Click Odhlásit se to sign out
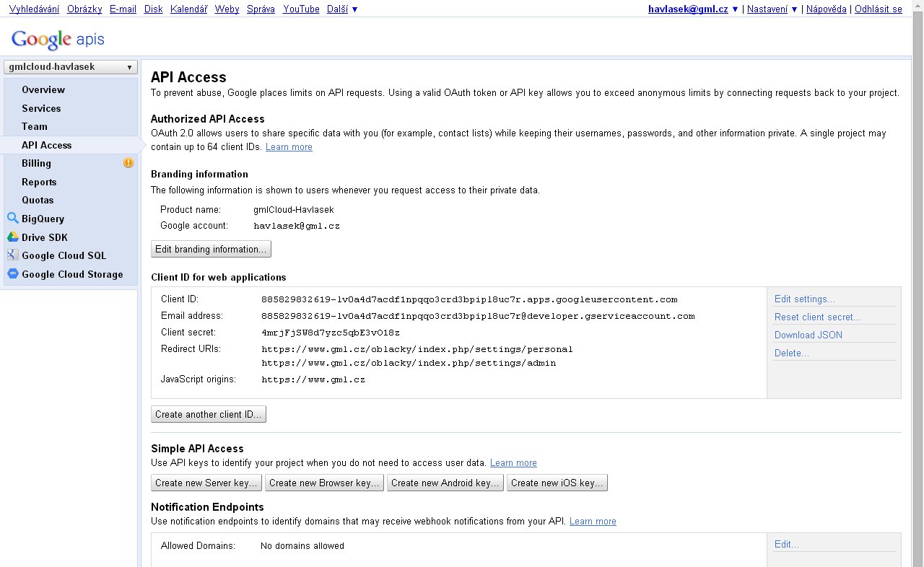 coord(878,9)
